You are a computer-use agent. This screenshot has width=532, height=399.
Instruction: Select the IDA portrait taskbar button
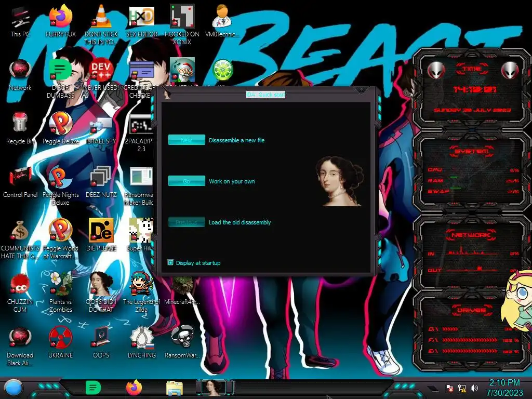pyautogui.click(x=215, y=388)
